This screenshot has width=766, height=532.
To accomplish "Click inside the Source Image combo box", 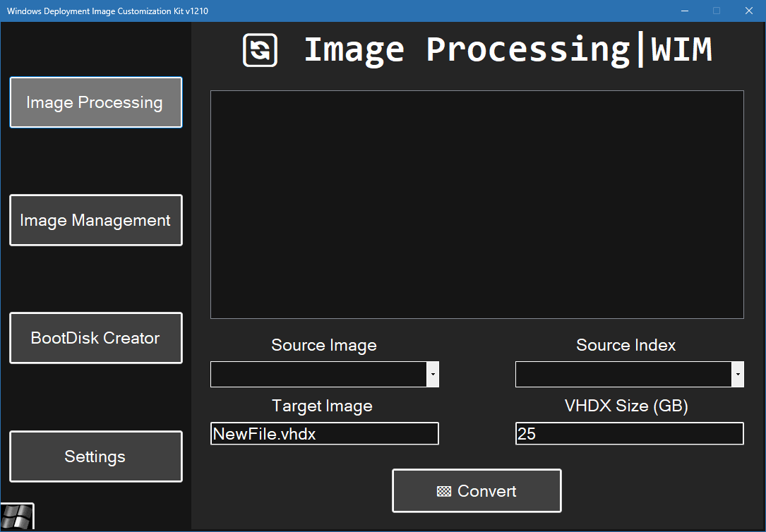I will (318, 375).
